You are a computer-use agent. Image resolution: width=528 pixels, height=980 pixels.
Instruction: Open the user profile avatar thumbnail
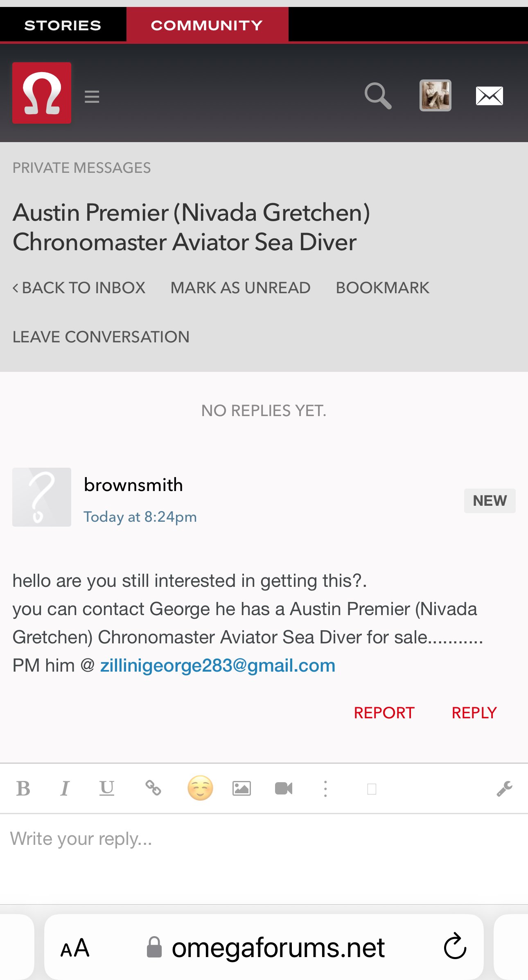[x=435, y=95]
